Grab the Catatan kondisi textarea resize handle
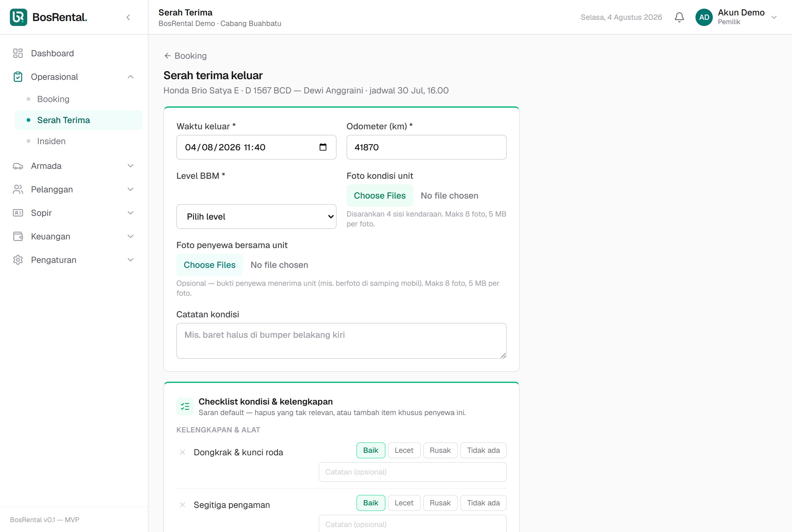The width and height of the screenshot is (792, 532). [503, 355]
